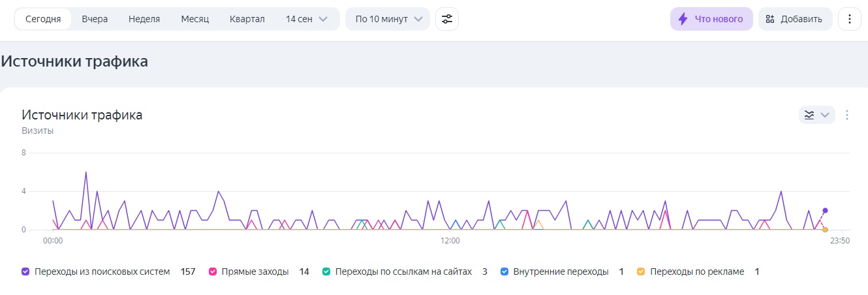
Task: Switch to the Неделя period tab
Action: (144, 19)
